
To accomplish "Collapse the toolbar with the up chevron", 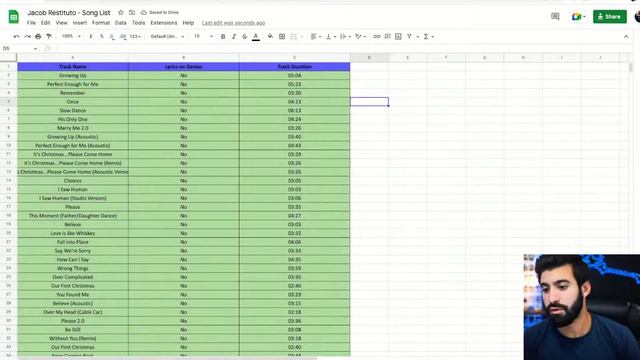I will coord(626,37).
